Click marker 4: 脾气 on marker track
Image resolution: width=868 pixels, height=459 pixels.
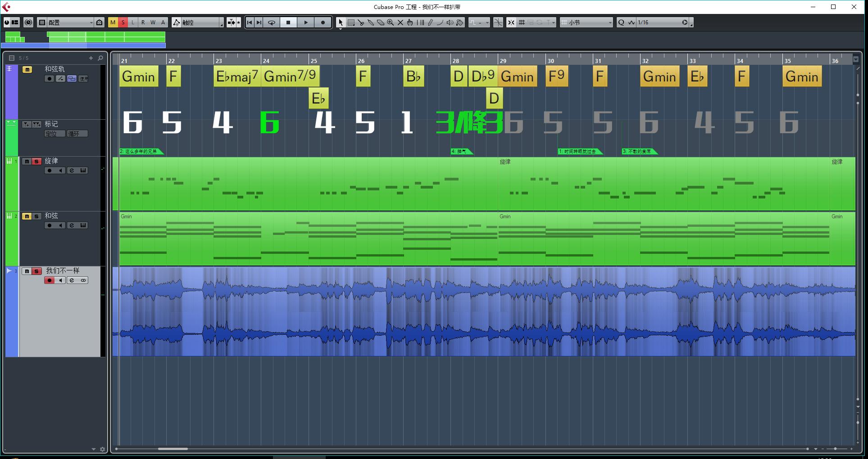click(x=462, y=151)
